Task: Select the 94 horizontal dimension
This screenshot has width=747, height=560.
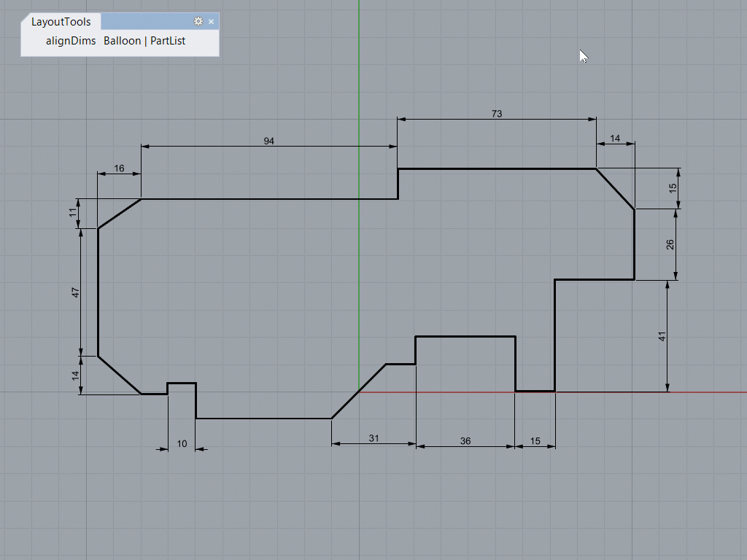Action: coord(269,141)
